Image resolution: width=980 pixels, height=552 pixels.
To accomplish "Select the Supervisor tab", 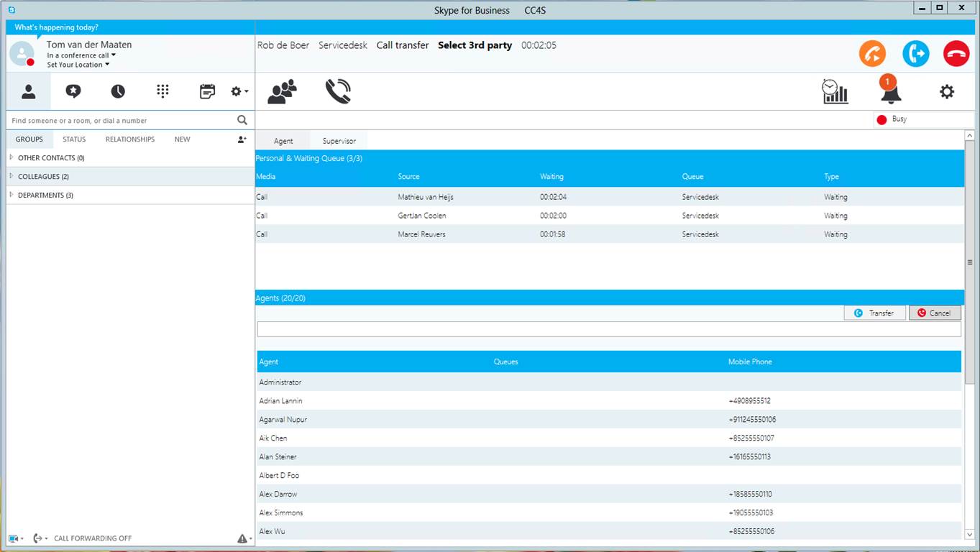I will click(x=339, y=141).
